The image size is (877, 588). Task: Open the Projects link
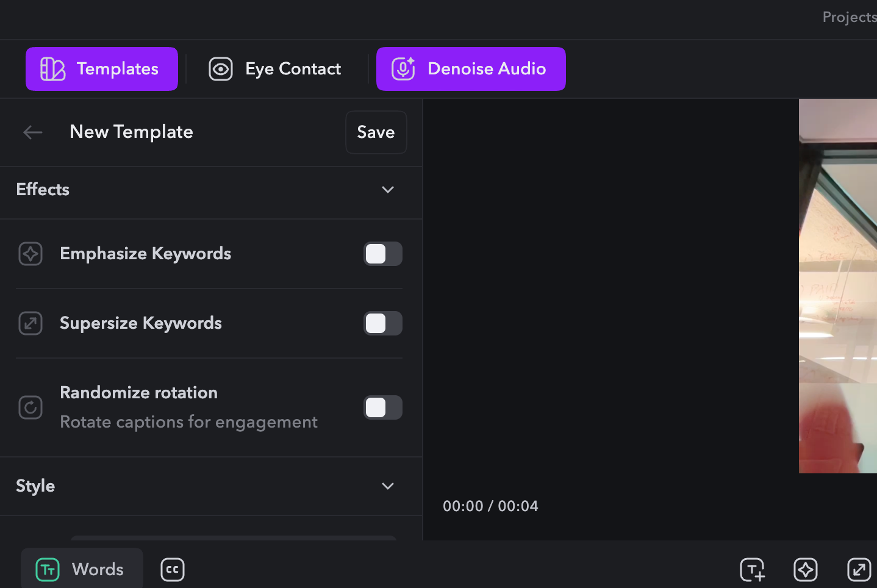(850, 17)
